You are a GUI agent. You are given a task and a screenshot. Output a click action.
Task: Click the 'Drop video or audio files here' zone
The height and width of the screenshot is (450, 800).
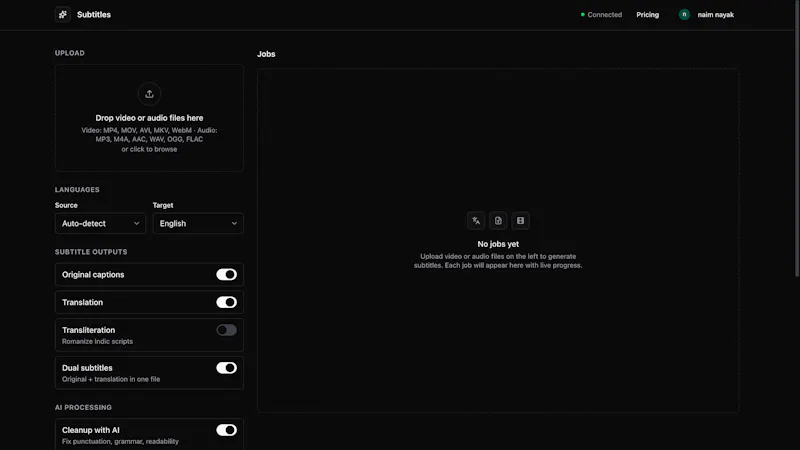tap(149, 118)
